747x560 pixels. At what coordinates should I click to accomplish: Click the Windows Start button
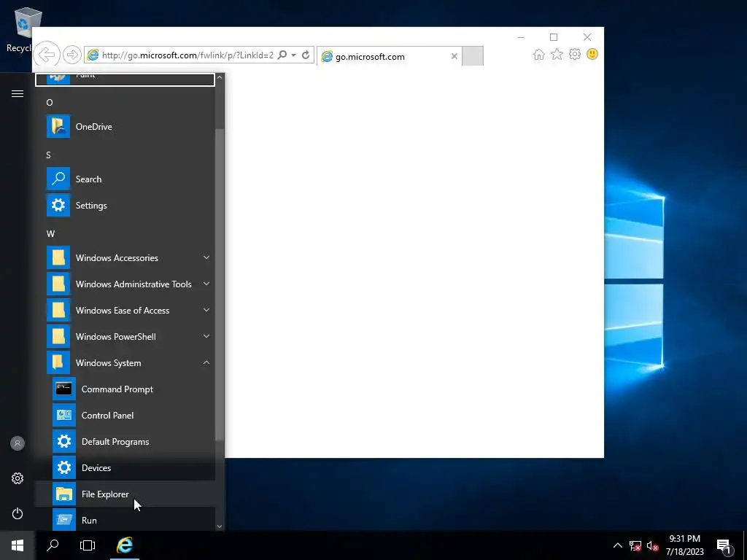pos(18,545)
